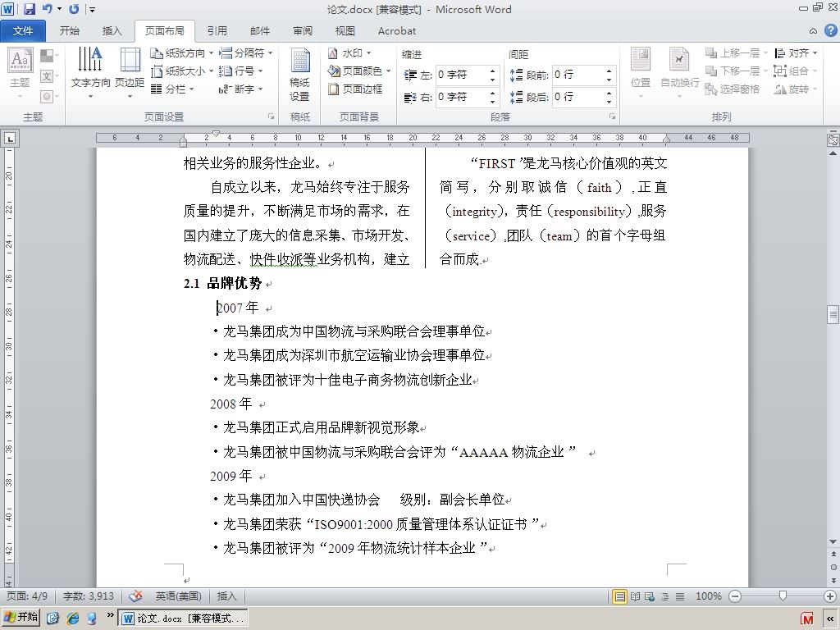Click the Redo icon in title bar

click(74, 9)
